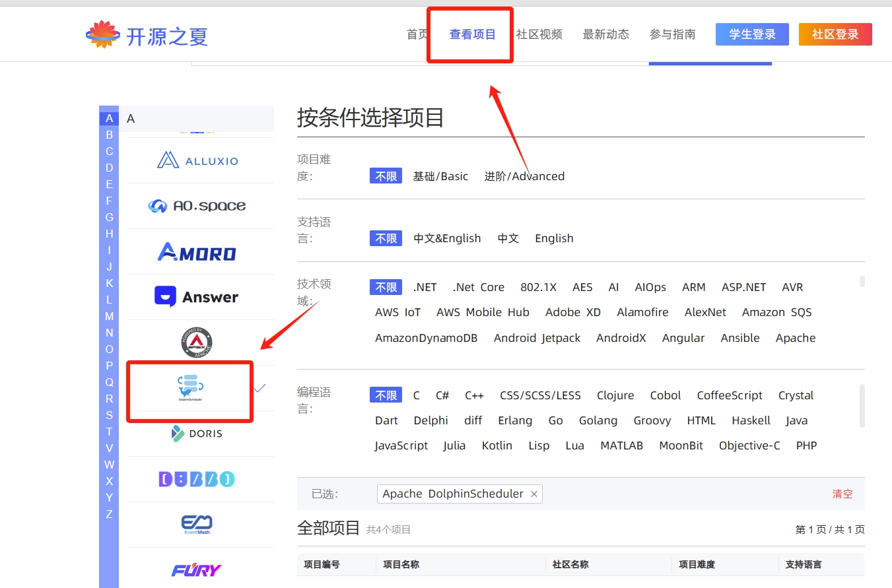Select the Amoro community logo

197,252
